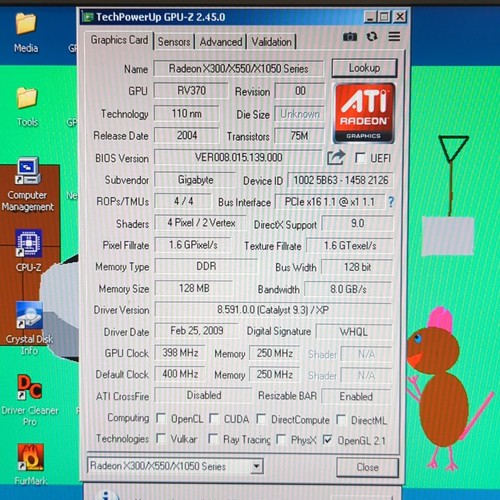This screenshot has width=500, height=500.
Task: Click the refresh arrows icon
Action: click(372, 36)
